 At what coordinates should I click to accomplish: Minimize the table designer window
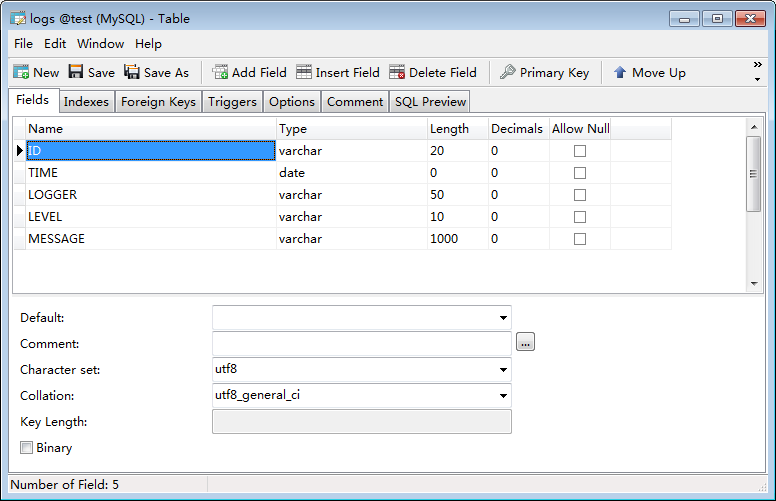tap(684, 19)
